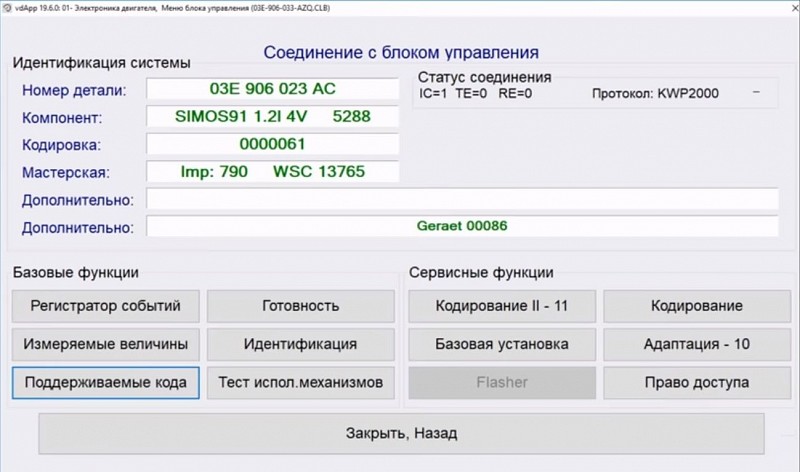Click the plain Кодирование button
The image size is (800, 472).
pyautogui.click(x=696, y=306)
